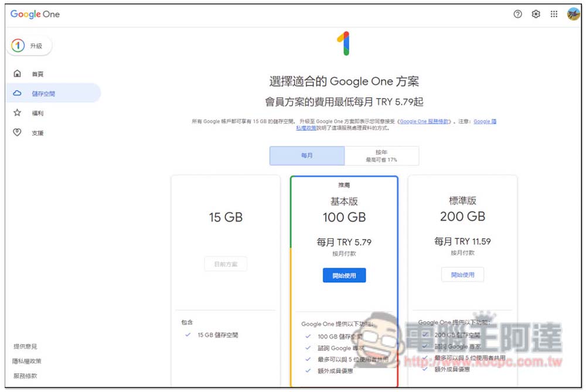Viewport: 586px width, 392px height.
Task: Select the 按年 yearly billing tab
Action: (x=381, y=155)
